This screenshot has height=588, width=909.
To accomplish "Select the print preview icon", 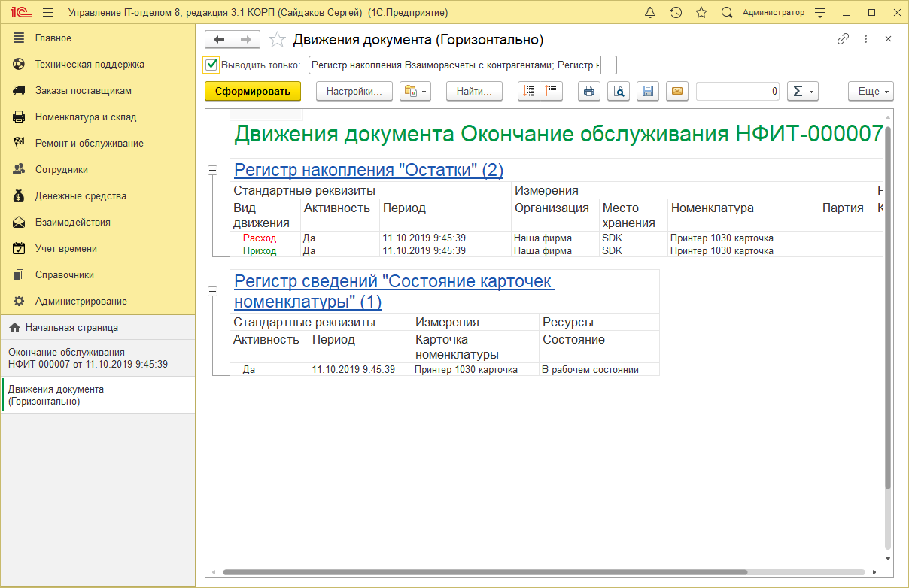I will pyautogui.click(x=619, y=91).
